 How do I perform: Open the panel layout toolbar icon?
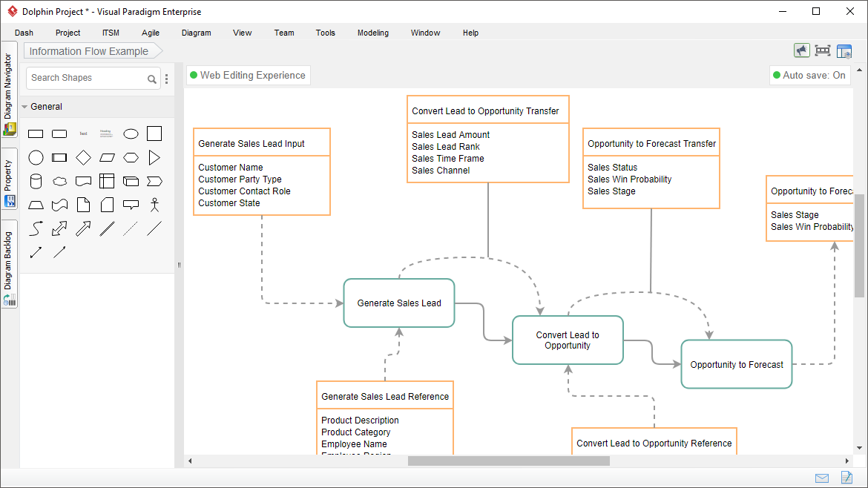coord(844,51)
